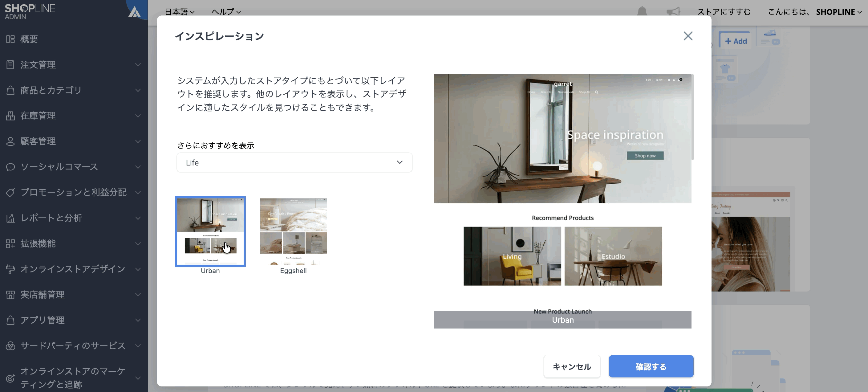The width and height of the screenshot is (868, 392).
Task: Expand the 在庫管理 chevron
Action: (138, 116)
